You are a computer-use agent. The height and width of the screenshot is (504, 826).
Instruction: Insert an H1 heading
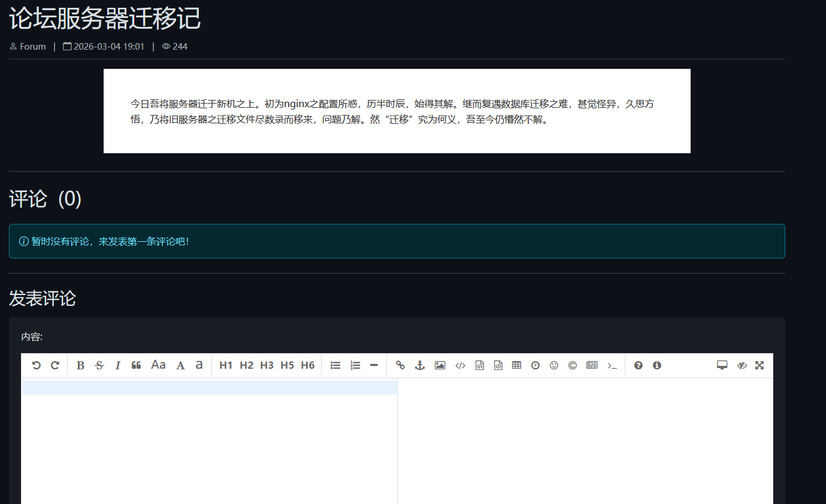coord(226,365)
